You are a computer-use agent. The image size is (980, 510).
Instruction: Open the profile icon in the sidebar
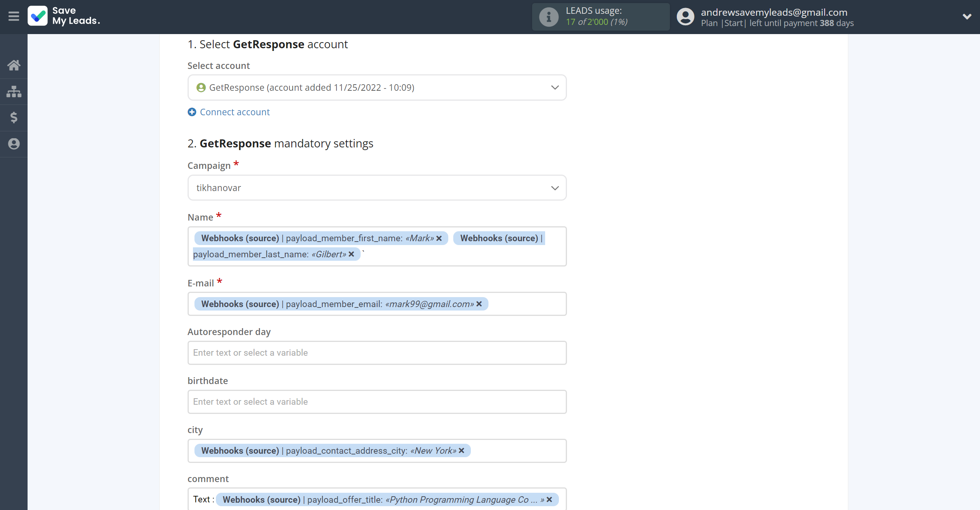tap(14, 144)
